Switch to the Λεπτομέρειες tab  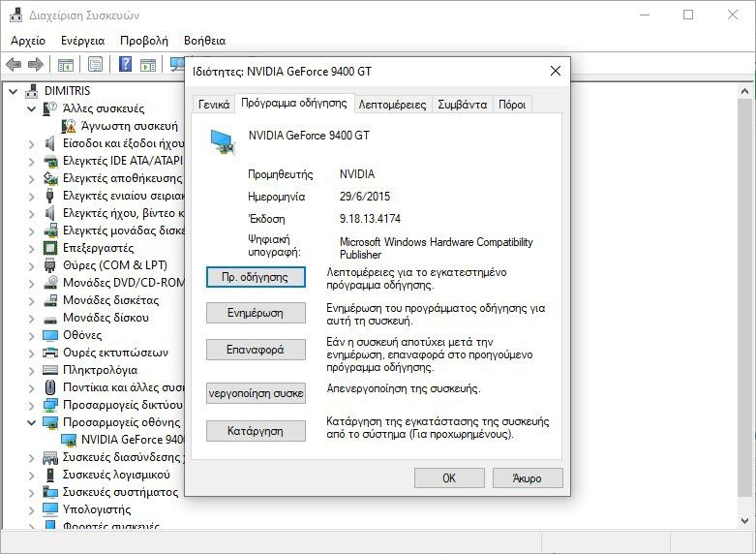tap(392, 105)
